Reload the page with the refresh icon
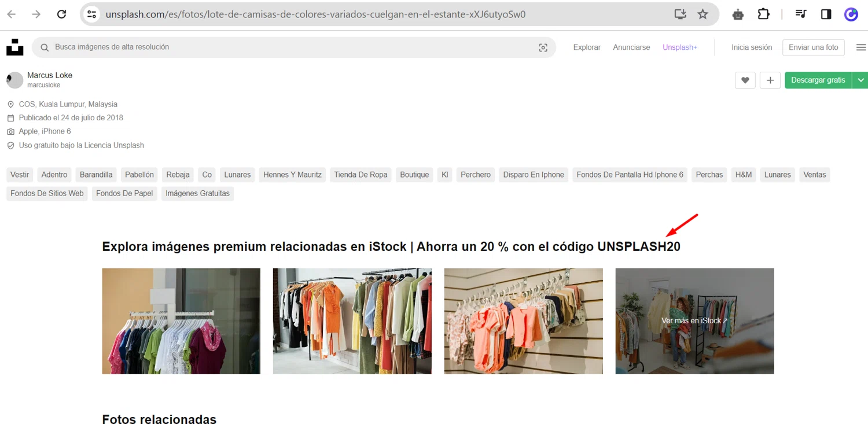Screen dimensions: 868x424 (61, 14)
